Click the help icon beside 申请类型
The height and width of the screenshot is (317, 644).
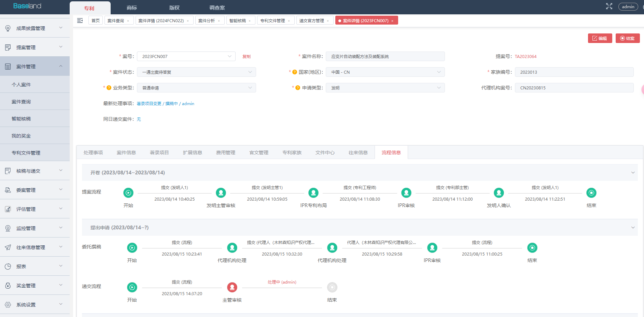point(298,88)
